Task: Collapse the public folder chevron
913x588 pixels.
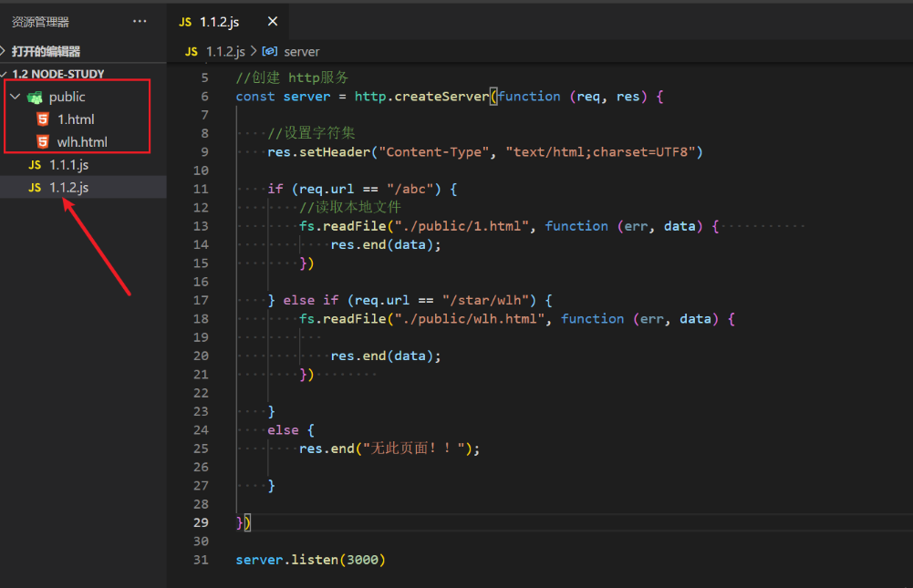Action: (15, 97)
